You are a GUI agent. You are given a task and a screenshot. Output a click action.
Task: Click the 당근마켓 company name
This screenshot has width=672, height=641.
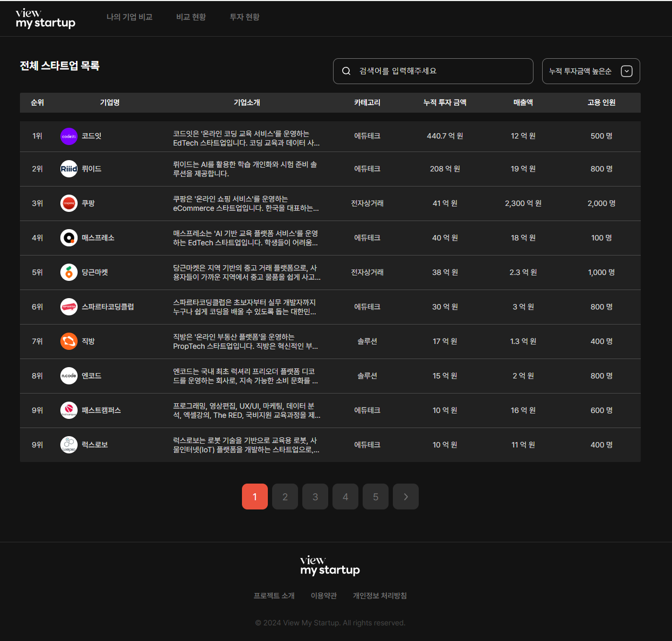pos(95,272)
